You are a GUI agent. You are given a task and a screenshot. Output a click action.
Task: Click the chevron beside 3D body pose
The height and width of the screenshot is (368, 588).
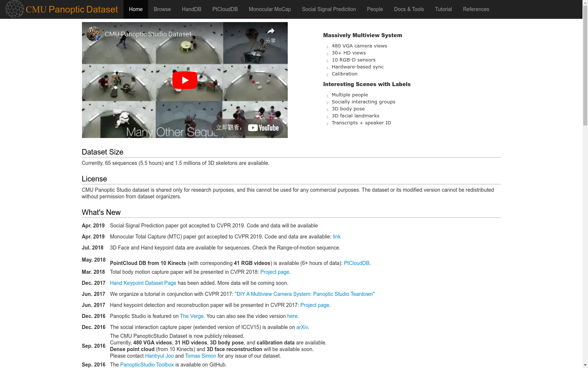click(327, 110)
